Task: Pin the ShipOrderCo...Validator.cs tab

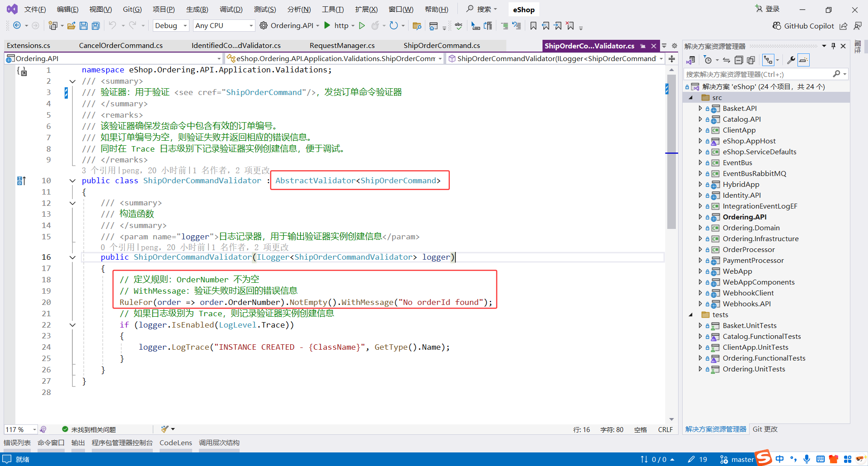Action: tap(643, 46)
